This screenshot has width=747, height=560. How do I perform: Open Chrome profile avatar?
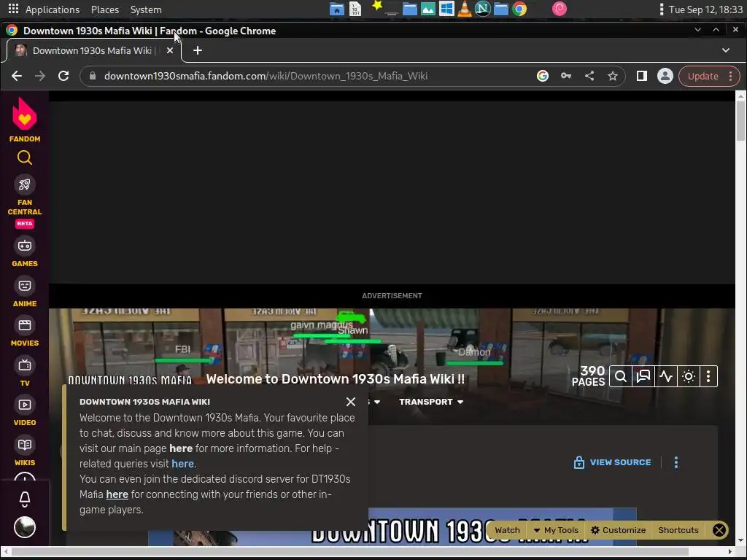tap(665, 76)
